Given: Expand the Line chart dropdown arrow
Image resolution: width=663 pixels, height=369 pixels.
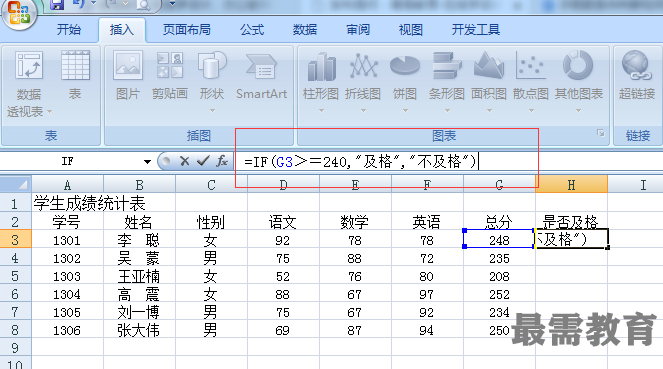Looking at the screenshot, I should 363,111.
